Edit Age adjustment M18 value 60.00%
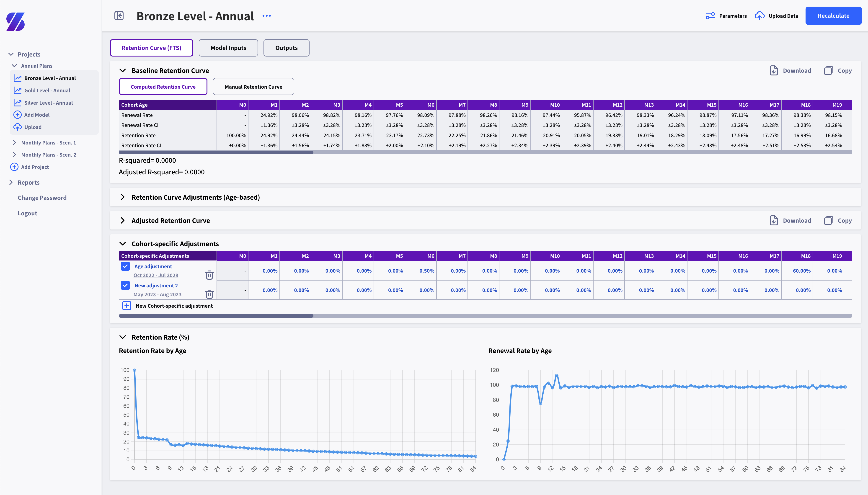The image size is (868, 495). tap(797, 271)
